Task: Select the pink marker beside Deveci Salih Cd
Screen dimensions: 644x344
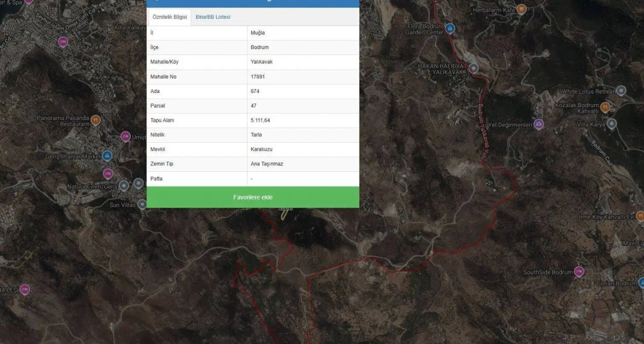Action: (x=63, y=42)
